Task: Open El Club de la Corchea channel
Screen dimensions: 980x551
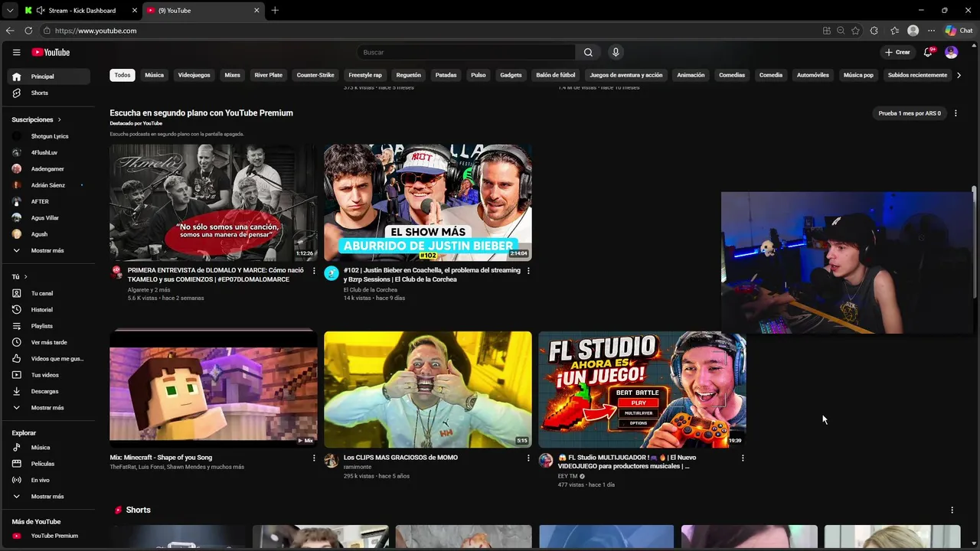Action: (371, 290)
